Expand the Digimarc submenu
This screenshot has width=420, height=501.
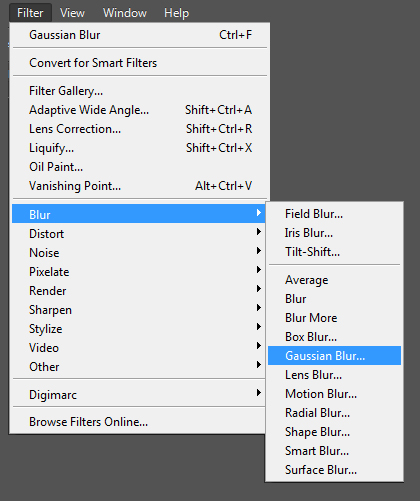(x=139, y=394)
